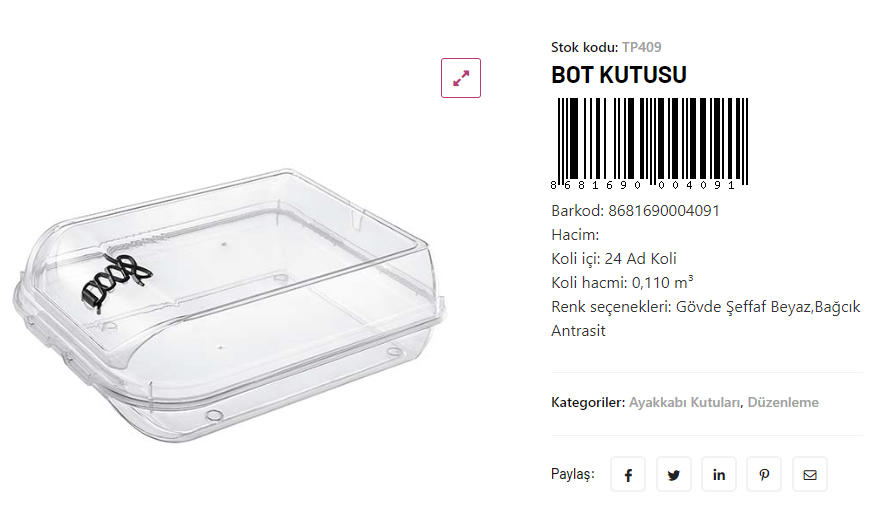Share the product on Twitter
This screenshot has height=518, width=871.
point(673,474)
